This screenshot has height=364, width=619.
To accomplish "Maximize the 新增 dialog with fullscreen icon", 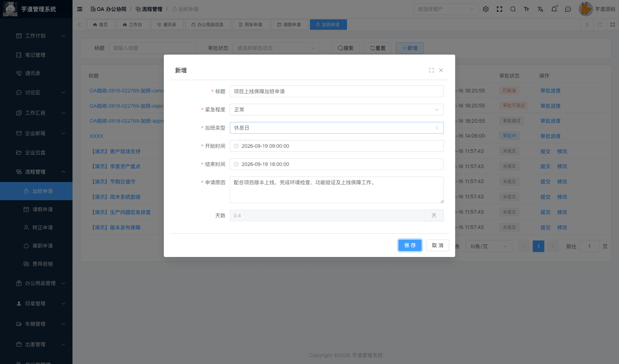I will [431, 70].
